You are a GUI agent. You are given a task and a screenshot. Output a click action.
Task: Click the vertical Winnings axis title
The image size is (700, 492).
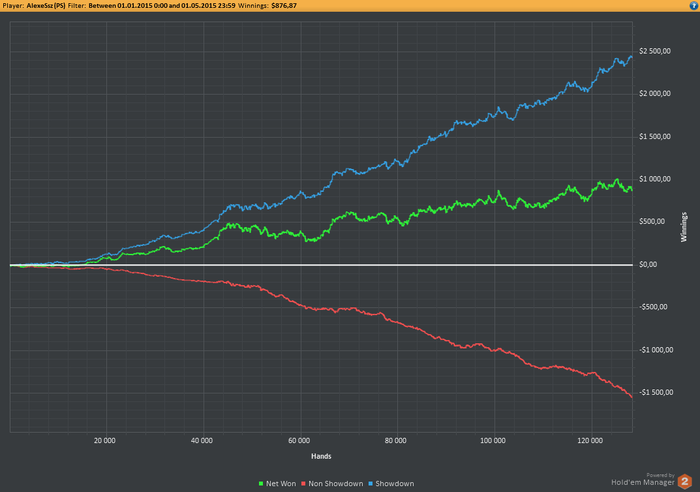(x=683, y=227)
